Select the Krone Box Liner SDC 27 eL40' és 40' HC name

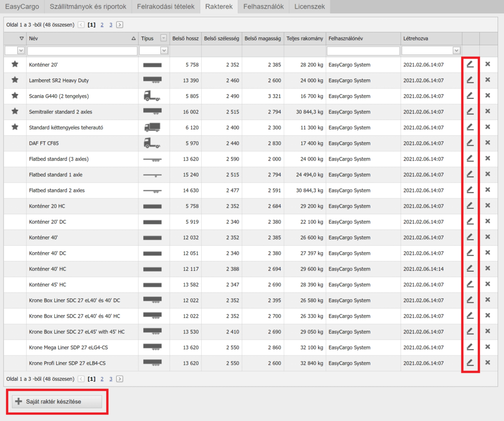[x=75, y=316]
